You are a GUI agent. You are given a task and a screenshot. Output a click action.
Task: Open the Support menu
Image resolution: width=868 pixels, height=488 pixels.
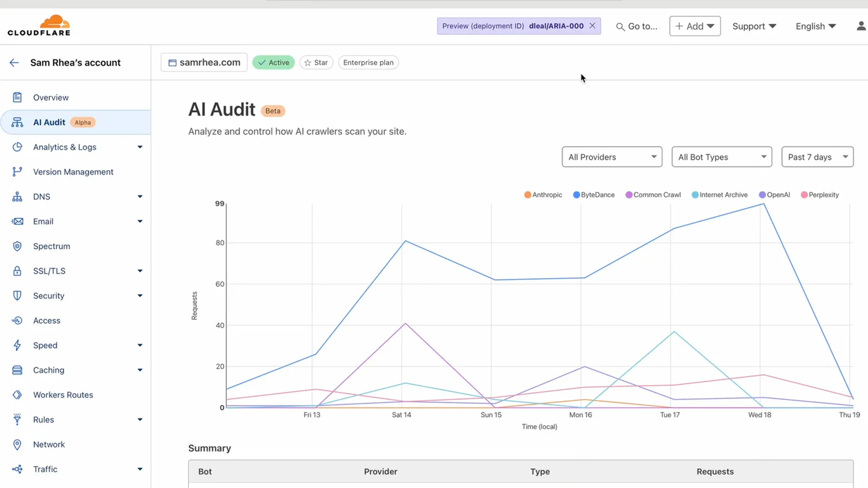754,26
